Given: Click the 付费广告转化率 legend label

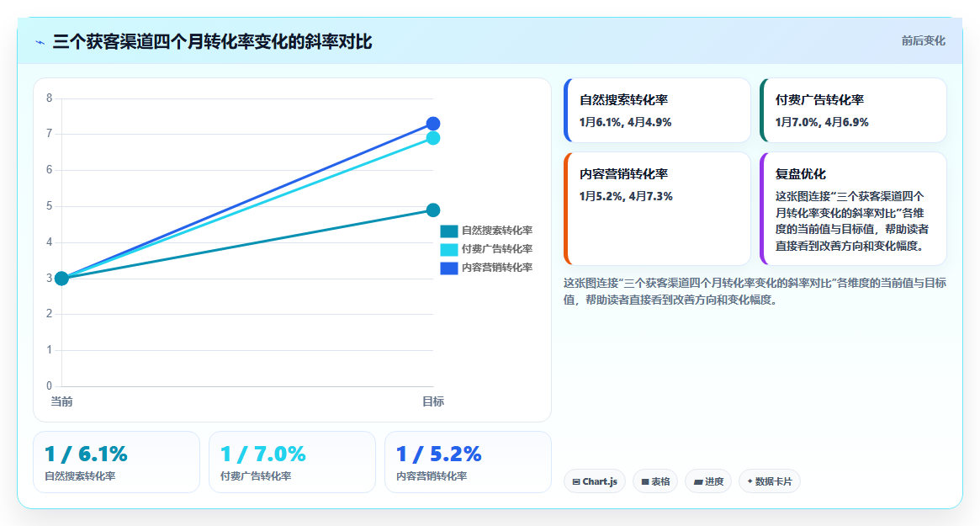Looking at the screenshot, I should (x=497, y=249).
